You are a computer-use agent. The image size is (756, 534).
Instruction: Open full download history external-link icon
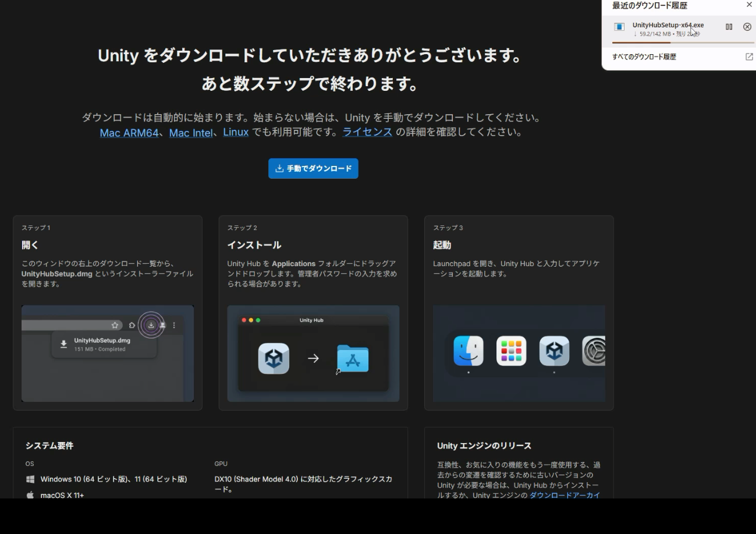click(x=749, y=56)
